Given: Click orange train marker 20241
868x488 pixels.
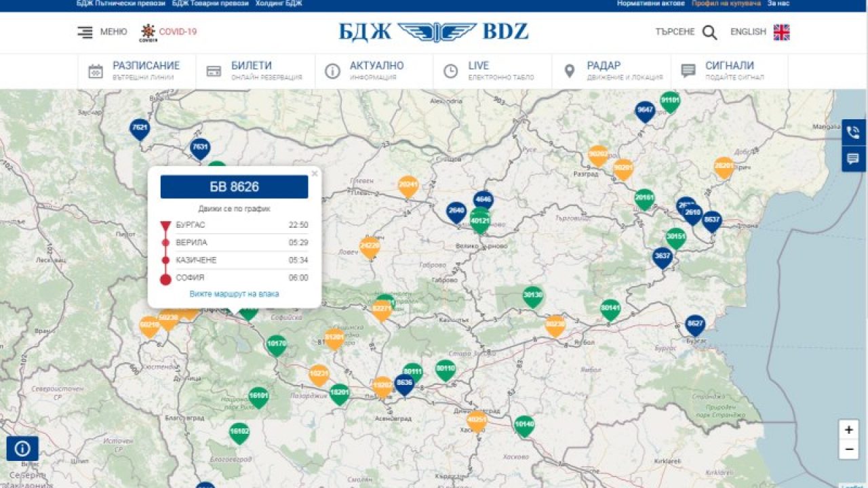Looking at the screenshot, I should pos(408,185).
